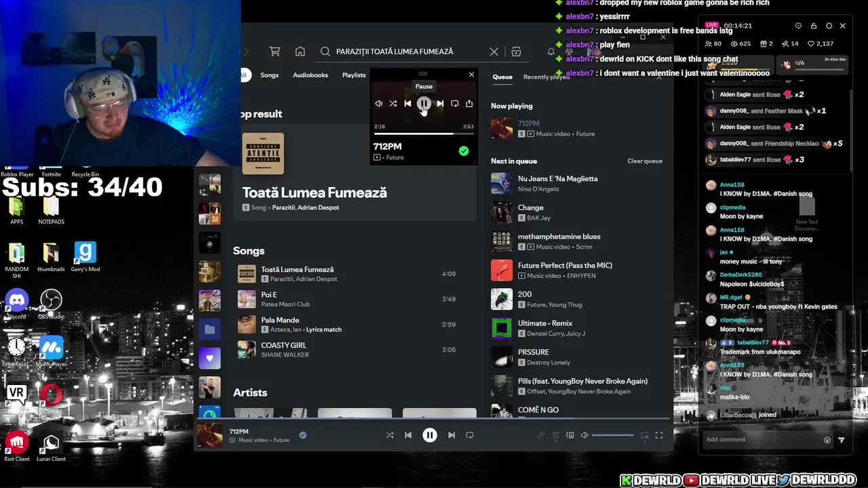The image size is (868, 488).
Task: Close the mini player popup
Action: click(471, 75)
